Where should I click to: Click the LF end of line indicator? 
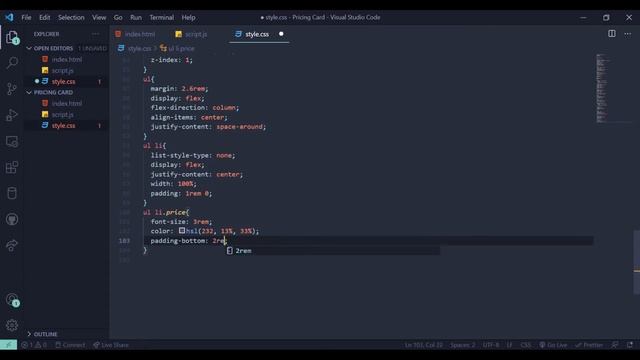pos(509,345)
